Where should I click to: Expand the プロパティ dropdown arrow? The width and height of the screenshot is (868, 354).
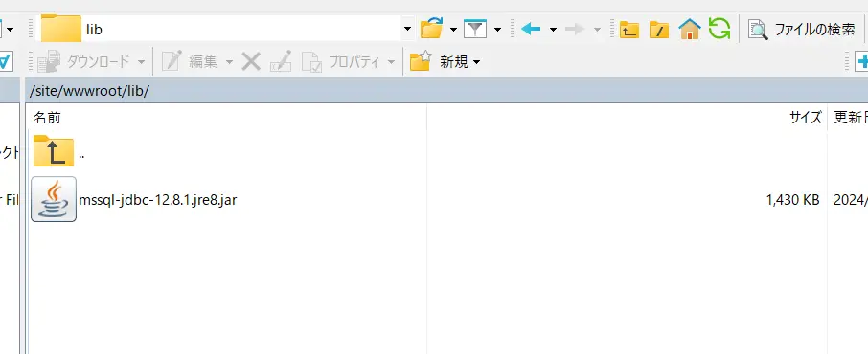click(x=392, y=62)
